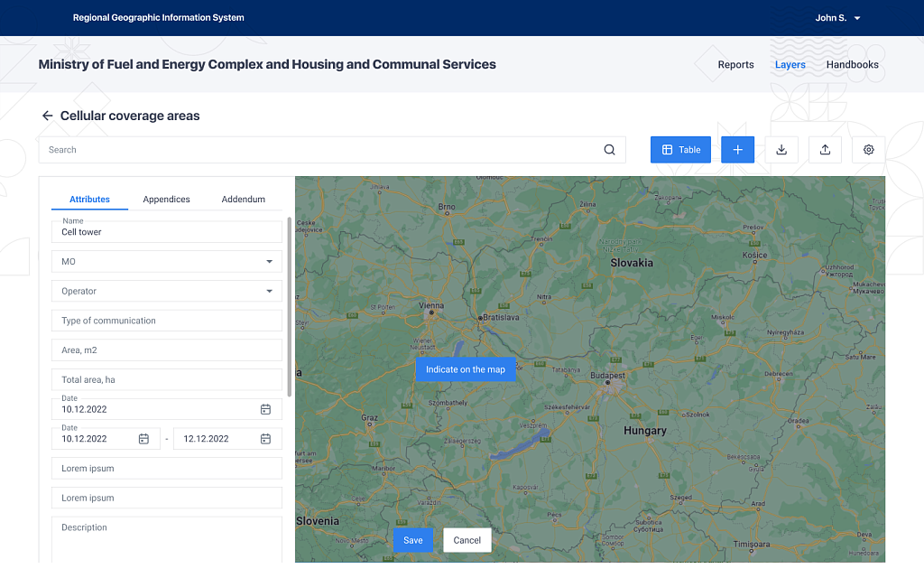The height and width of the screenshot is (578, 924).
Task: Click the Name field containing Cell tower
Action: 167,232
